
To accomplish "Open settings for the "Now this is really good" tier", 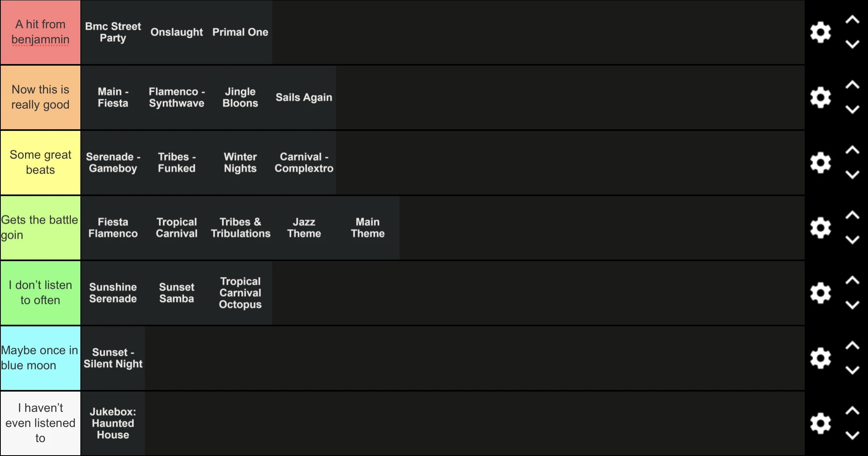I will tap(821, 97).
